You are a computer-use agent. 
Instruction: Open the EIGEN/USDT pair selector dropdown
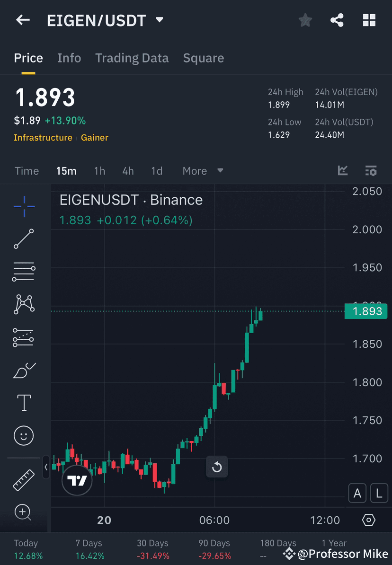[x=160, y=20]
